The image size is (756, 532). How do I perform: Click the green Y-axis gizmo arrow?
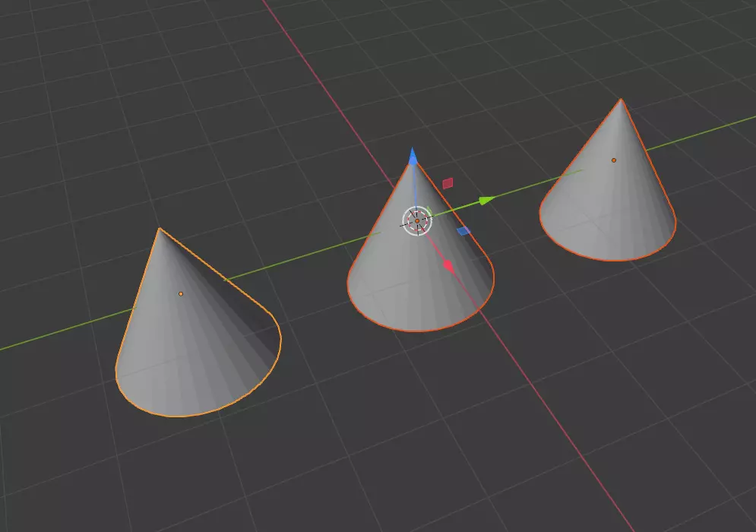point(486,200)
